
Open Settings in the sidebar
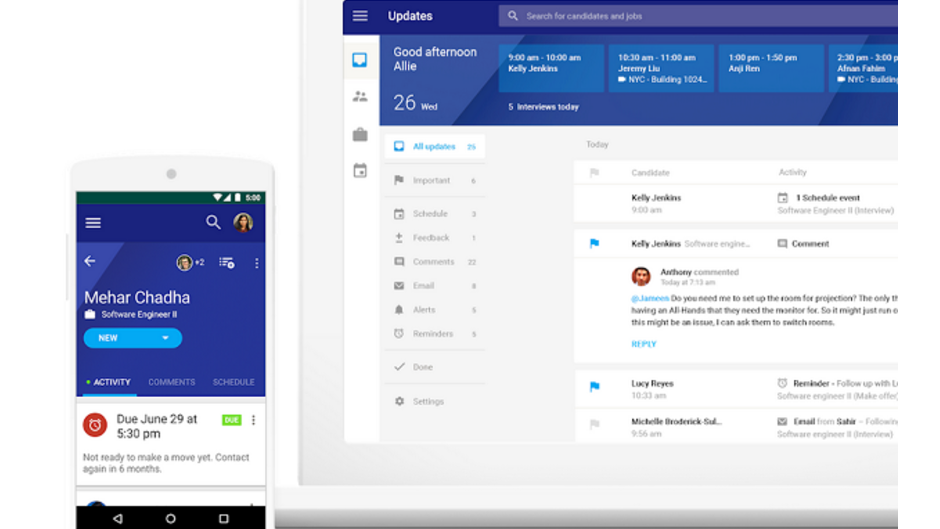[x=435, y=401]
